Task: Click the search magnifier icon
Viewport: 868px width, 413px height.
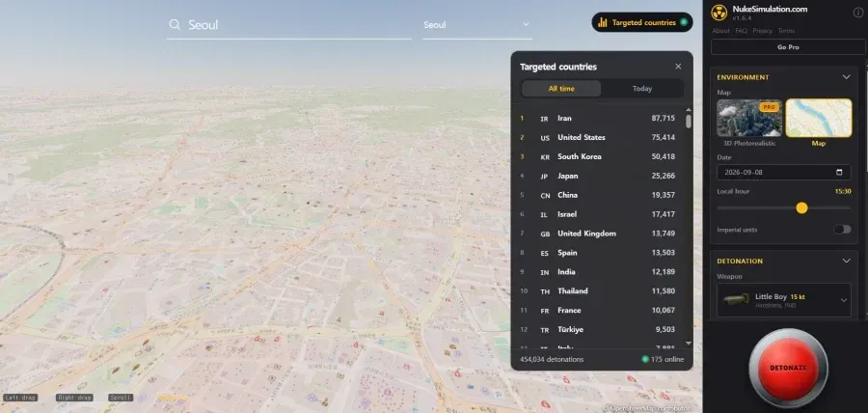Action: (x=175, y=24)
